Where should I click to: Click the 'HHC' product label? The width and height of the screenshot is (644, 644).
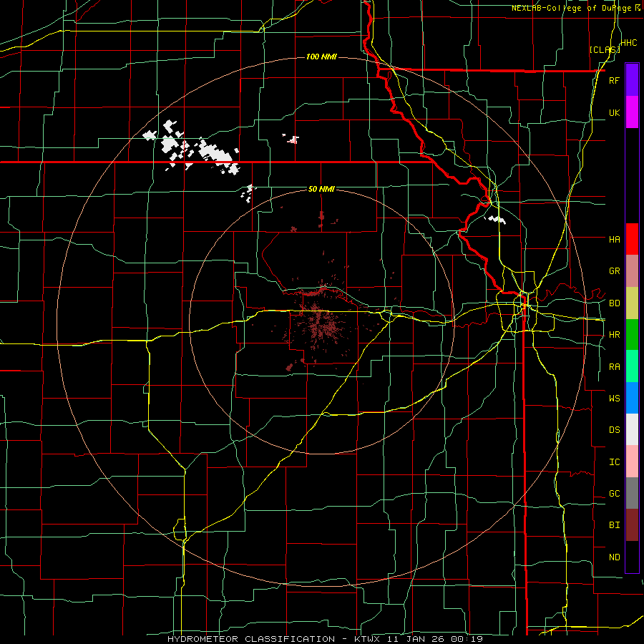pos(629,43)
